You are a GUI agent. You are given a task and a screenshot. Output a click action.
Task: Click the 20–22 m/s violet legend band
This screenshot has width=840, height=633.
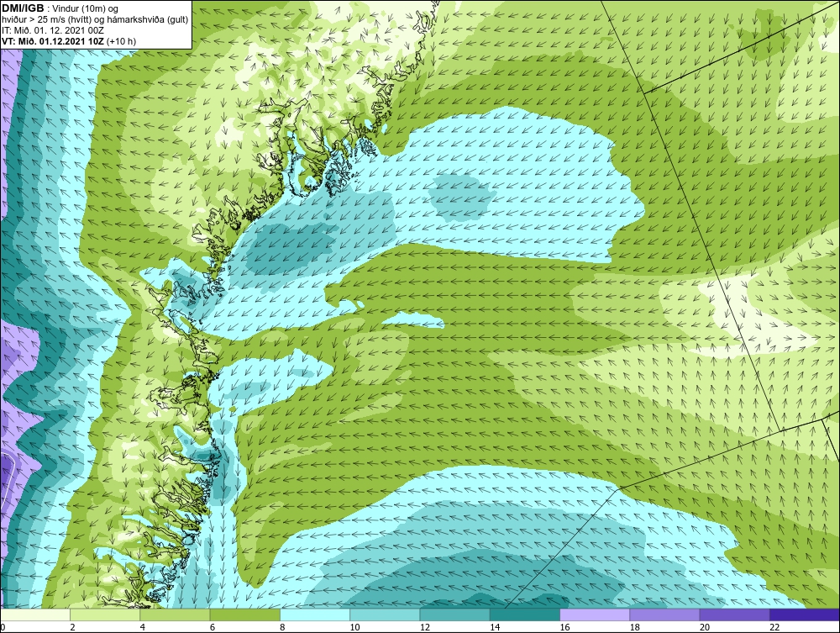[734, 615]
